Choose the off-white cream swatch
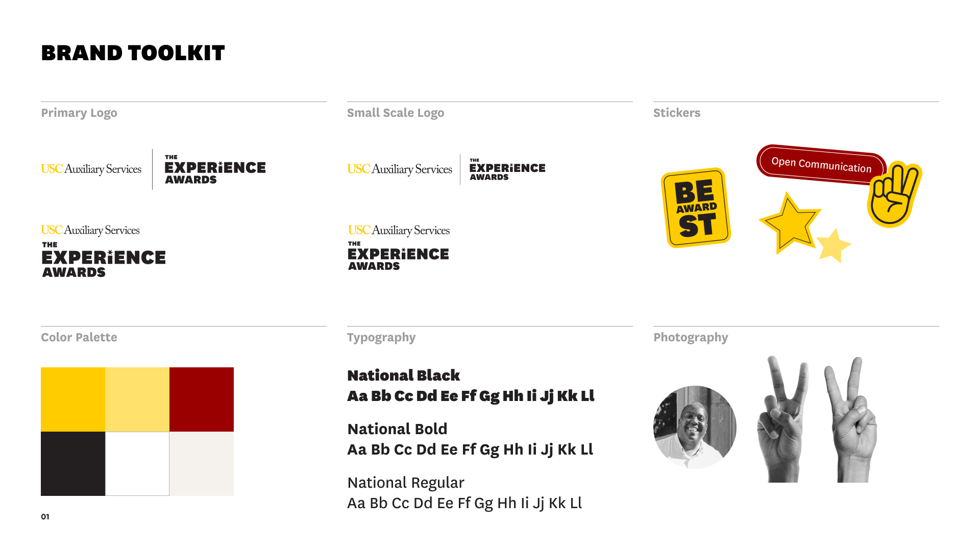The image size is (980, 551). click(x=202, y=464)
